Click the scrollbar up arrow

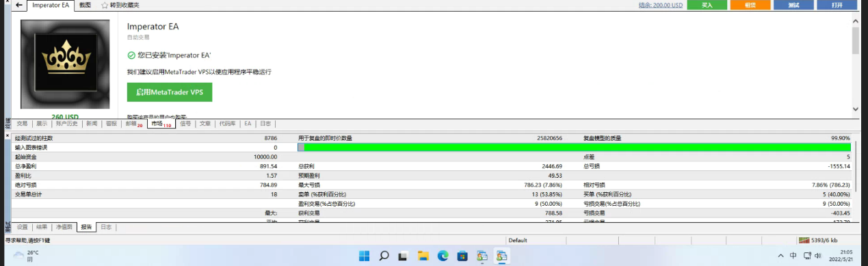click(x=855, y=22)
